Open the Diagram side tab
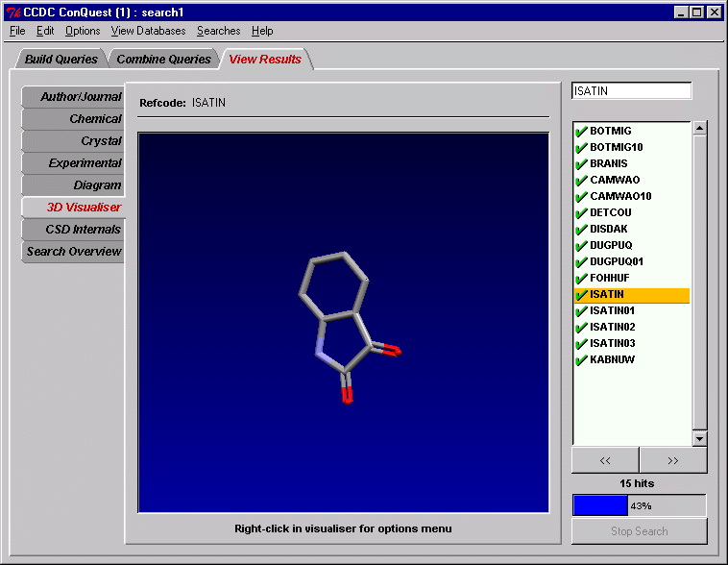This screenshot has height=565, width=728. pyautogui.click(x=73, y=184)
